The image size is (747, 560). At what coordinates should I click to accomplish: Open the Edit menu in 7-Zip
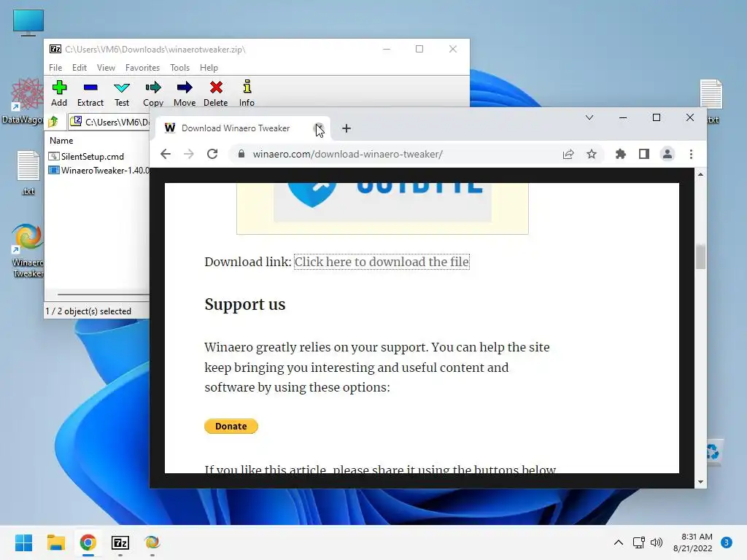pyautogui.click(x=79, y=68)
